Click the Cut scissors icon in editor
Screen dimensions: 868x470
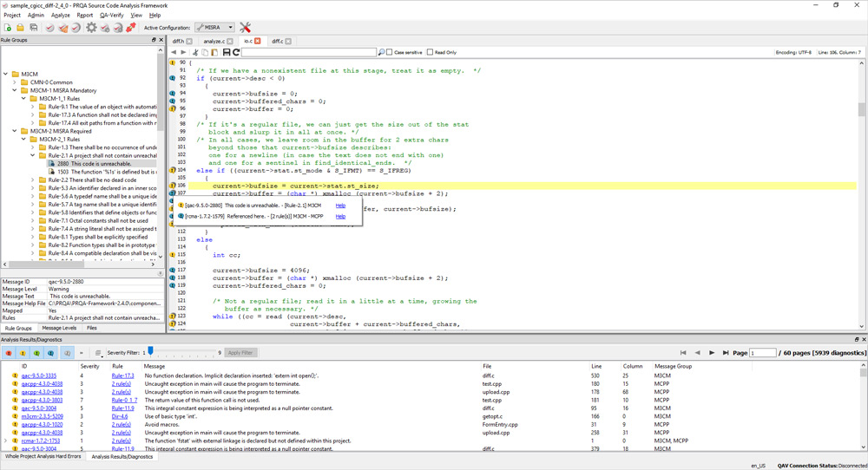click(x=195, y=53)
